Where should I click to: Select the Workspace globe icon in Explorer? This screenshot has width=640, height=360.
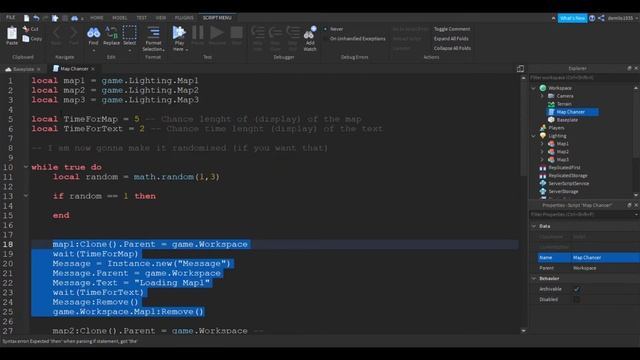543,88
